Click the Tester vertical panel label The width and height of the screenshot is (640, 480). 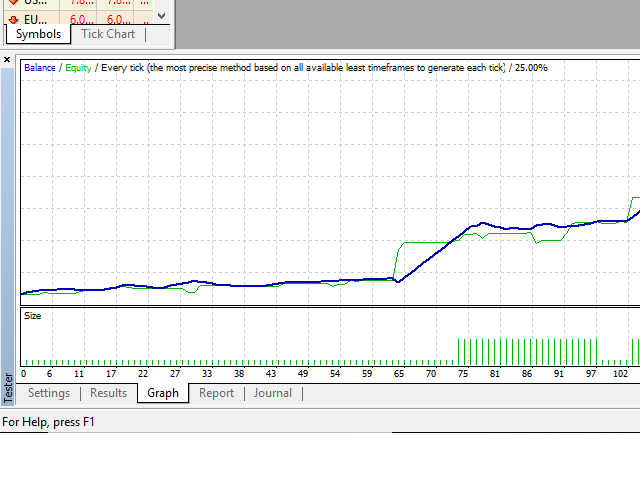click(8, 388)
